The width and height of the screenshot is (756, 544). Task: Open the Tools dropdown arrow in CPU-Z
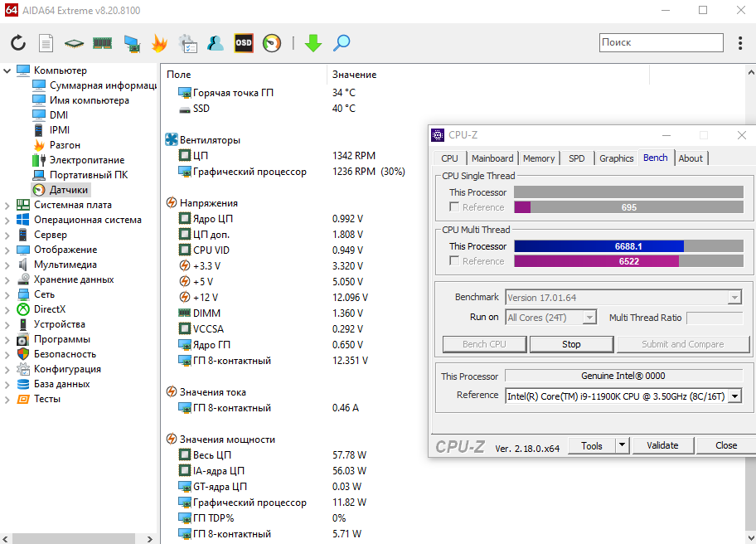coord(622,445)
